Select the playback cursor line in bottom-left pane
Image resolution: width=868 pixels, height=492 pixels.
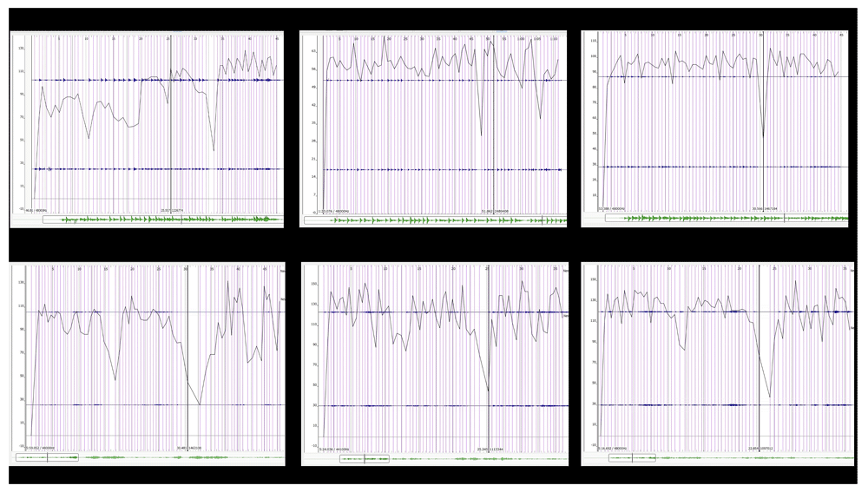click(x=187, y=357)
